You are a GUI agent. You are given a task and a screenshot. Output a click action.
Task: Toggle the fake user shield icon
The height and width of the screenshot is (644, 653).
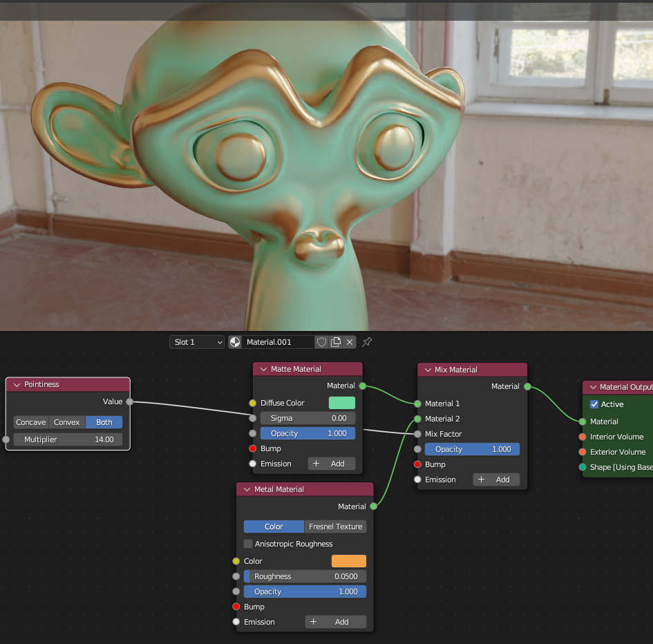point(321,342)
